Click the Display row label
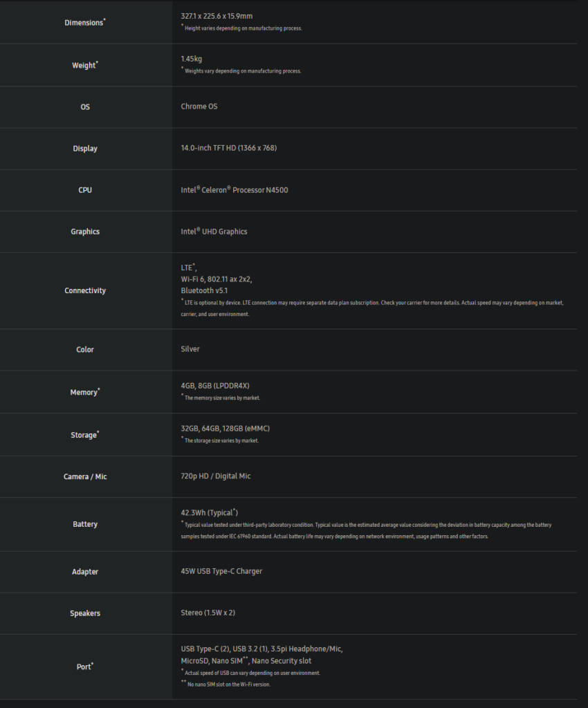Image resolution: width=588 pixels, height=708 pixels. [x=85, y=149]
